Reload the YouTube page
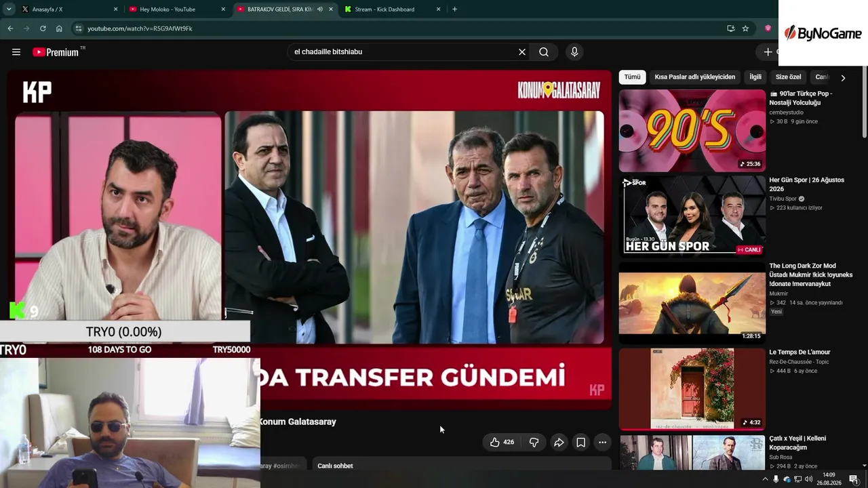Viewport: 868px width, 488px height. pos(43,28)
